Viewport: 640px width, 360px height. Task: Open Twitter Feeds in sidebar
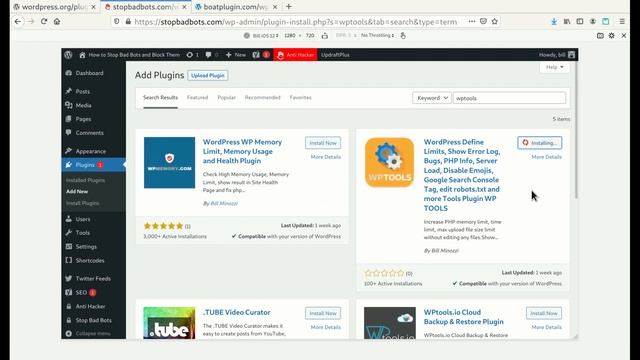93,279
